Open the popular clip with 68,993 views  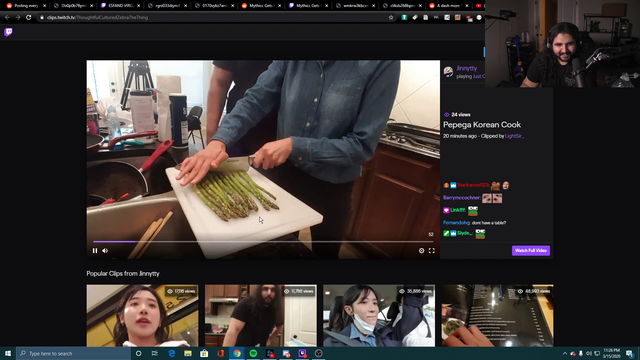point(498,316)
